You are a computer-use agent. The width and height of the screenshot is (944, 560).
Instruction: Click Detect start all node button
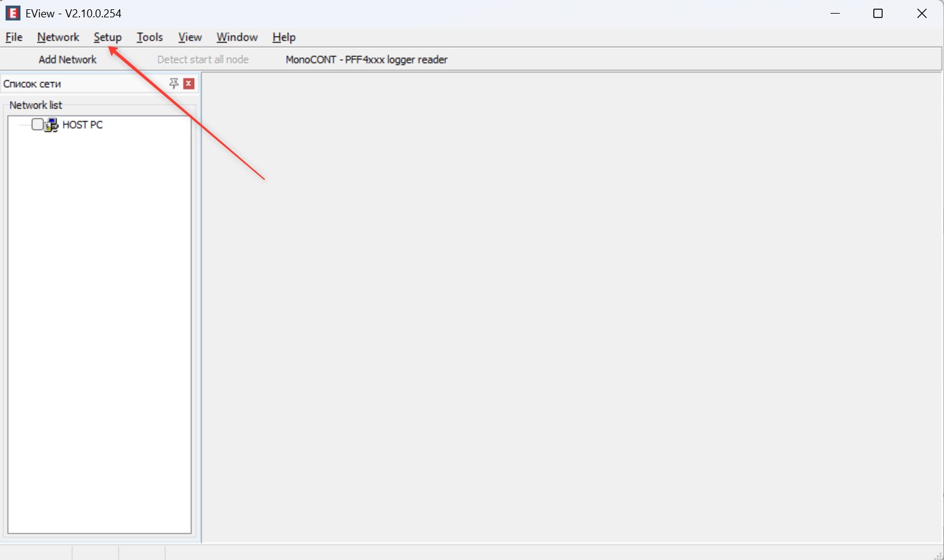pyautogui.click(x=203, y=60)
